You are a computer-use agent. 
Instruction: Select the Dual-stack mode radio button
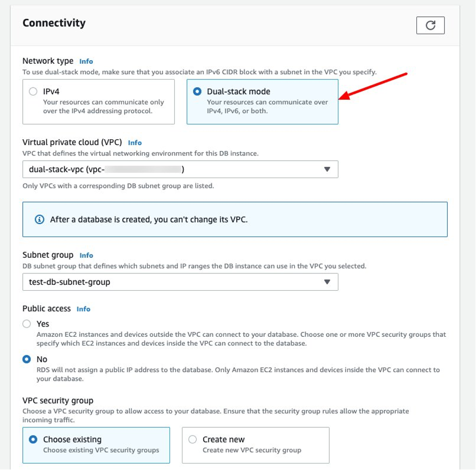point(197,92)
